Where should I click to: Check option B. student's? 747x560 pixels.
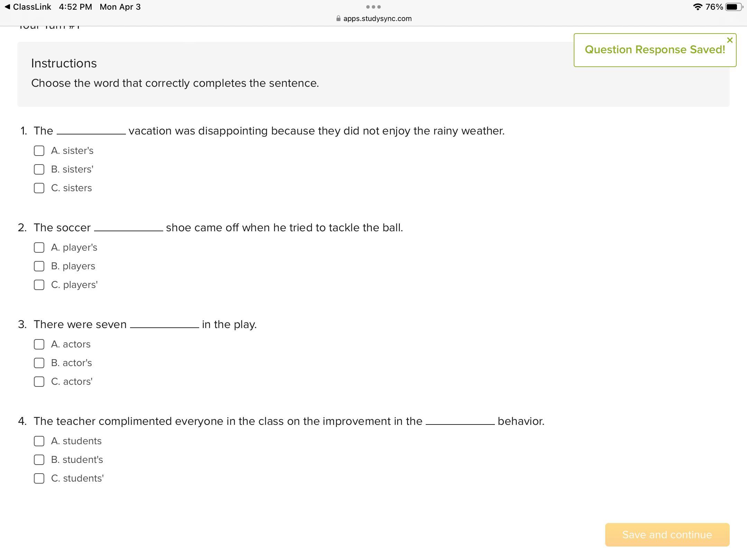pos(39,460)
